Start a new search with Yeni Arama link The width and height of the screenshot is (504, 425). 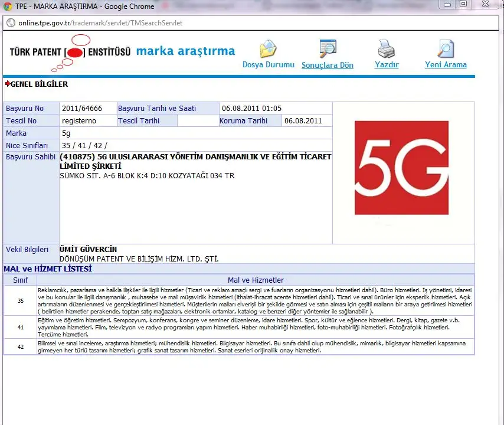(446, 65)
